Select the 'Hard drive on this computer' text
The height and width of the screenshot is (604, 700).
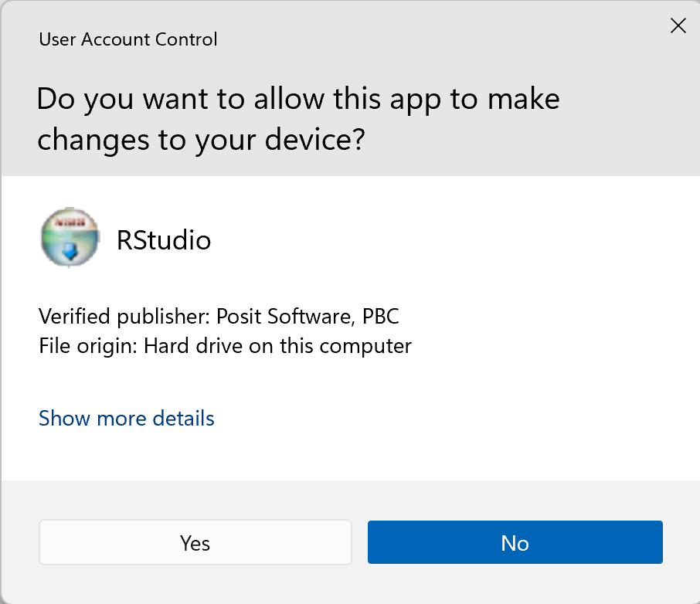(277, 346)
